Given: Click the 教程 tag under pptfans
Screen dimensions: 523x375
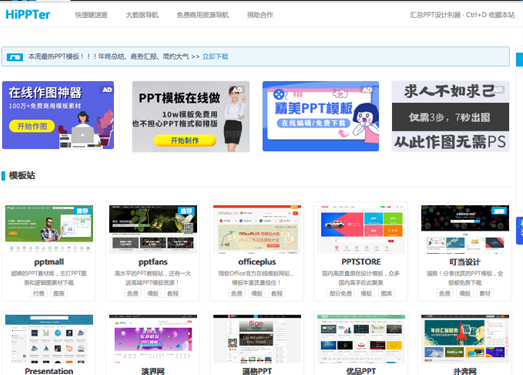Looking at the screenshot, I should tap(173, 293).
